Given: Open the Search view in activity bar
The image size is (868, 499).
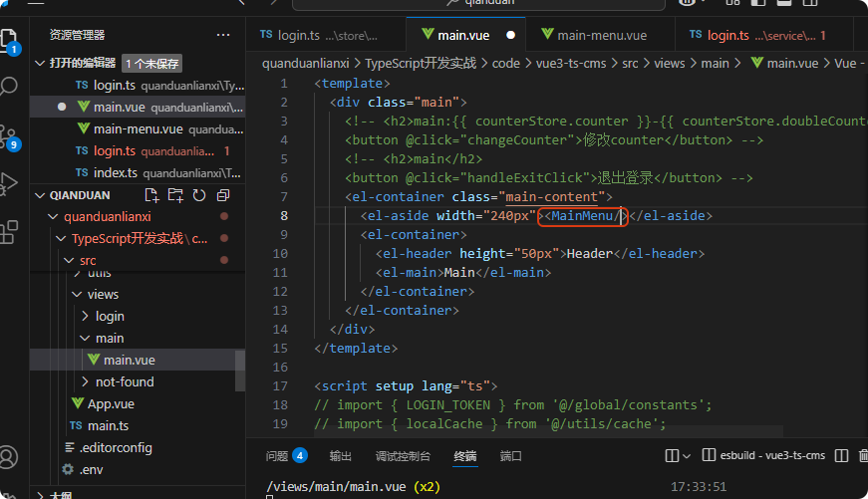Looking at the screenshot, I should (x=8, y=87).
